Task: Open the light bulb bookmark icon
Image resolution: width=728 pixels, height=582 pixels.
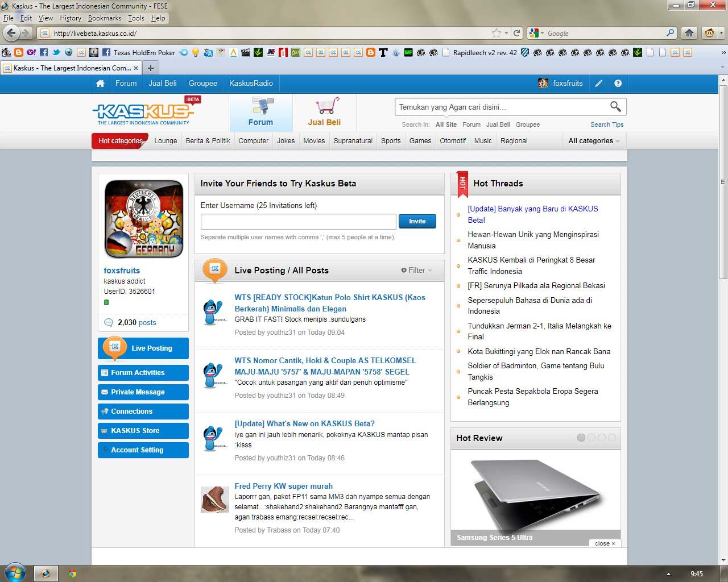Action: click(196, 52)
